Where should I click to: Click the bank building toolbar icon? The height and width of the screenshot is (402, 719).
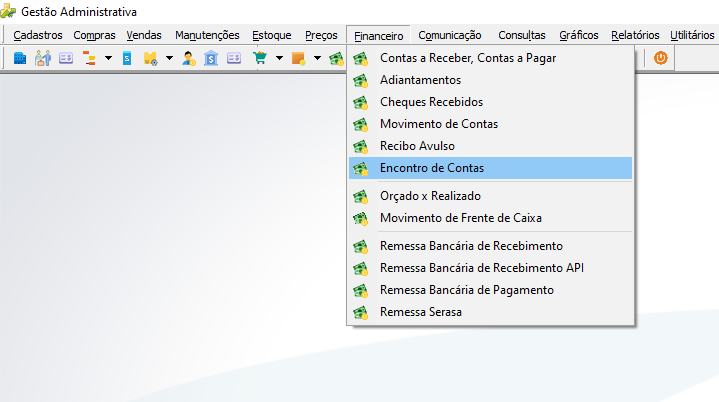[211, 58]
